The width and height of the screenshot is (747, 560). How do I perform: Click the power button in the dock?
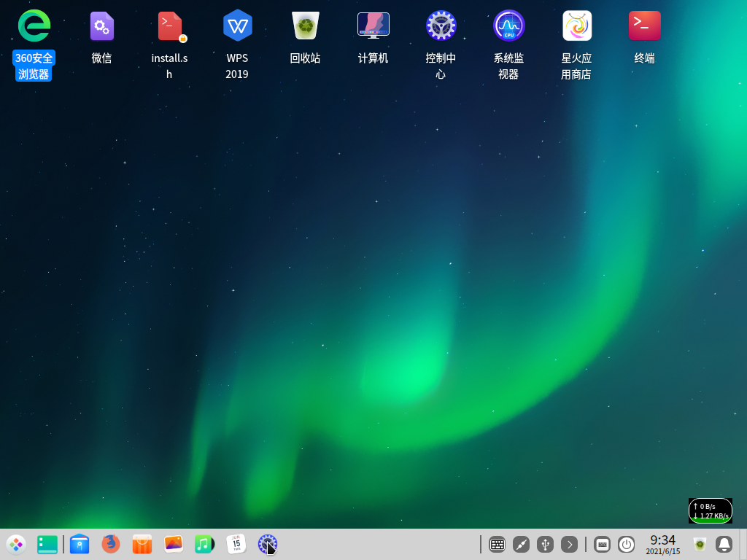pyautogui.click(x=627, y=544)
